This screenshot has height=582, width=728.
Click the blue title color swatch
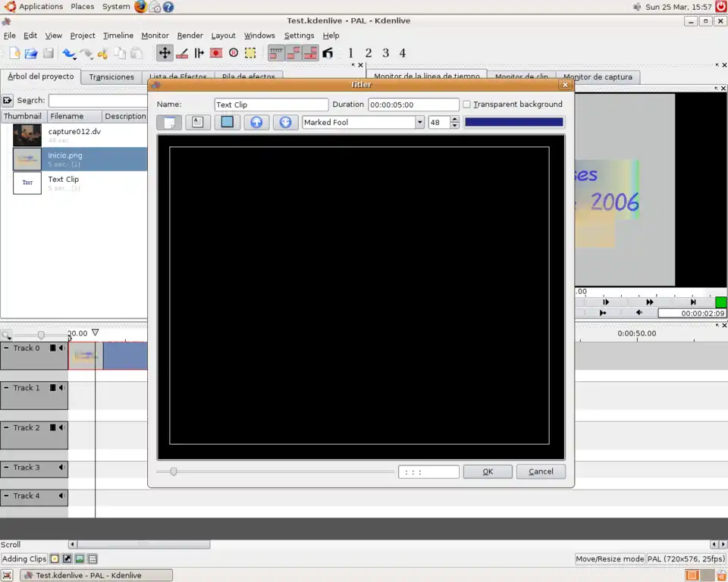[514, 121]
